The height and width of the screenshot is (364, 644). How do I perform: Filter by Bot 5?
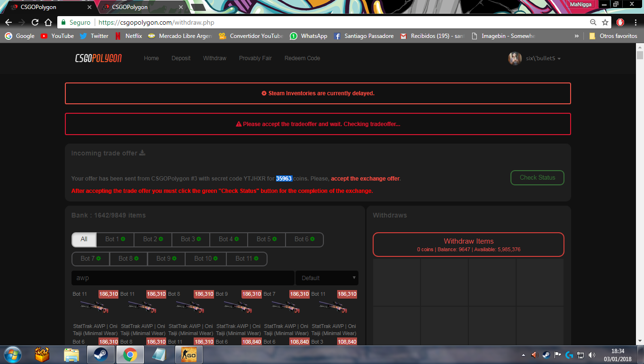(x=267, y=239)
